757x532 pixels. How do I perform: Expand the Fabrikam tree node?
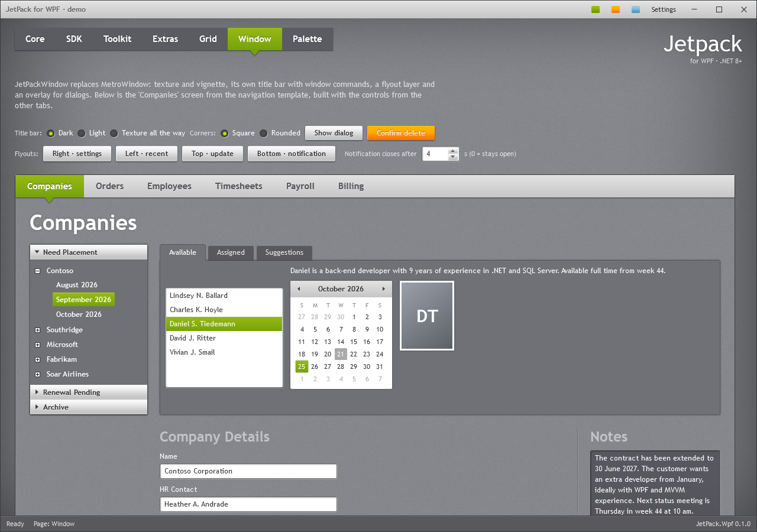click(x=38, y=359)
